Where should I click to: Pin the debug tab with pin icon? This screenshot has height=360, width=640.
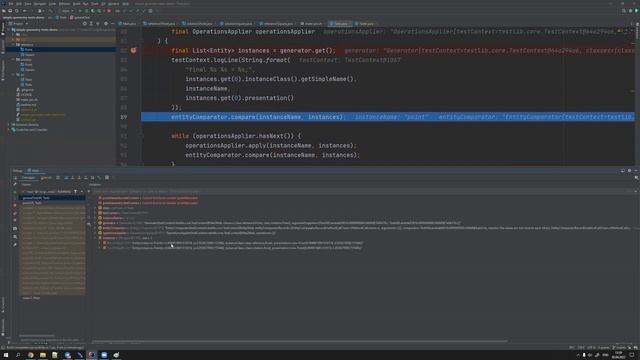(15, 244)
